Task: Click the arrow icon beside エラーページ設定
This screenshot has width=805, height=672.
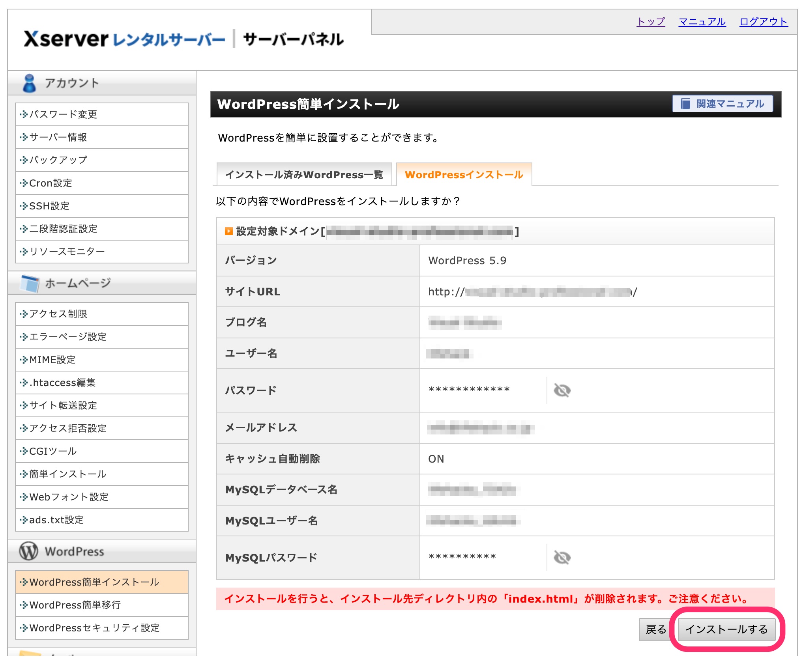Action: (x=24, y=337)
